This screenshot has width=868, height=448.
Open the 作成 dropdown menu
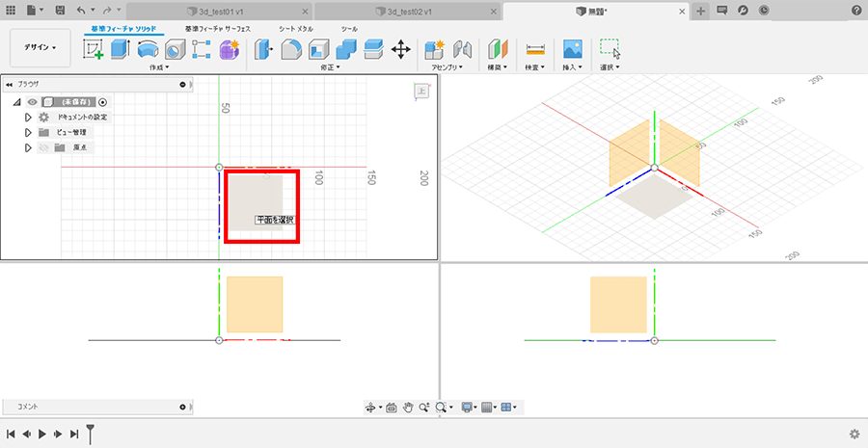click(159, 66)
